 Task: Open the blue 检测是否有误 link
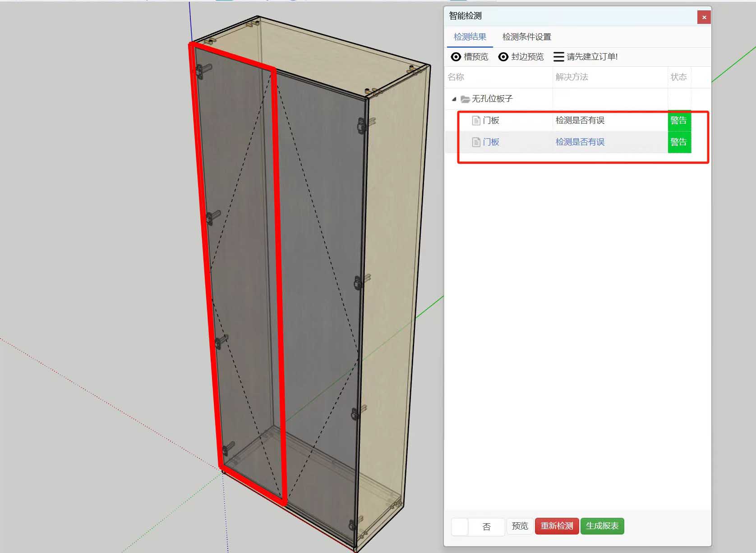click(580, 142)
